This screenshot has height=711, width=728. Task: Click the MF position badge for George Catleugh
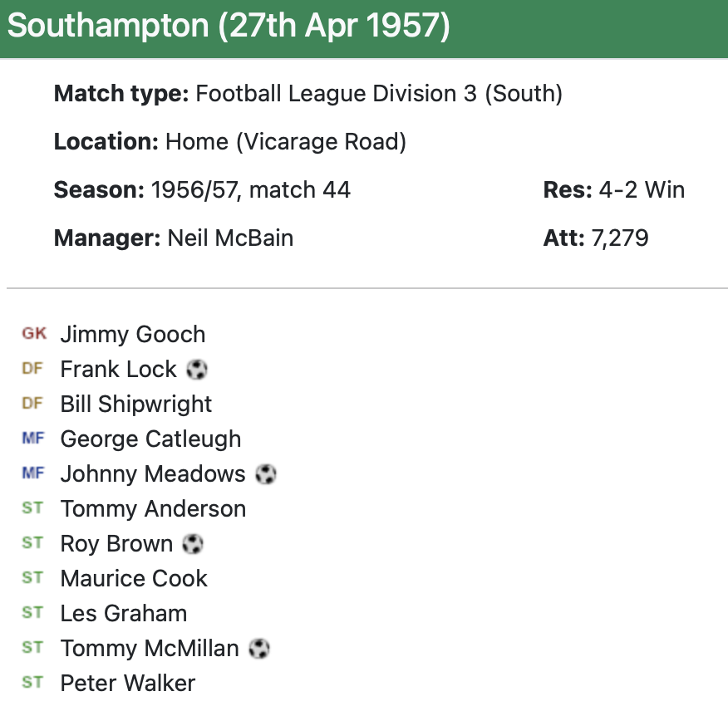point(33,439)
